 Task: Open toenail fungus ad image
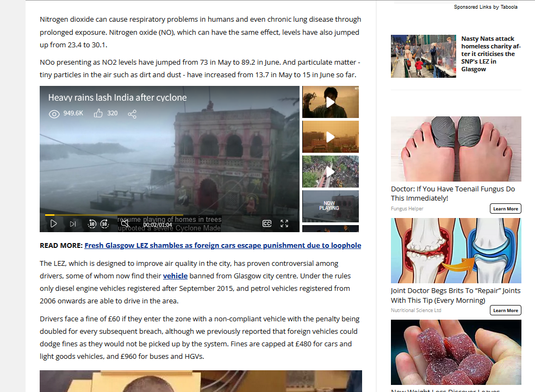point(456,149)
